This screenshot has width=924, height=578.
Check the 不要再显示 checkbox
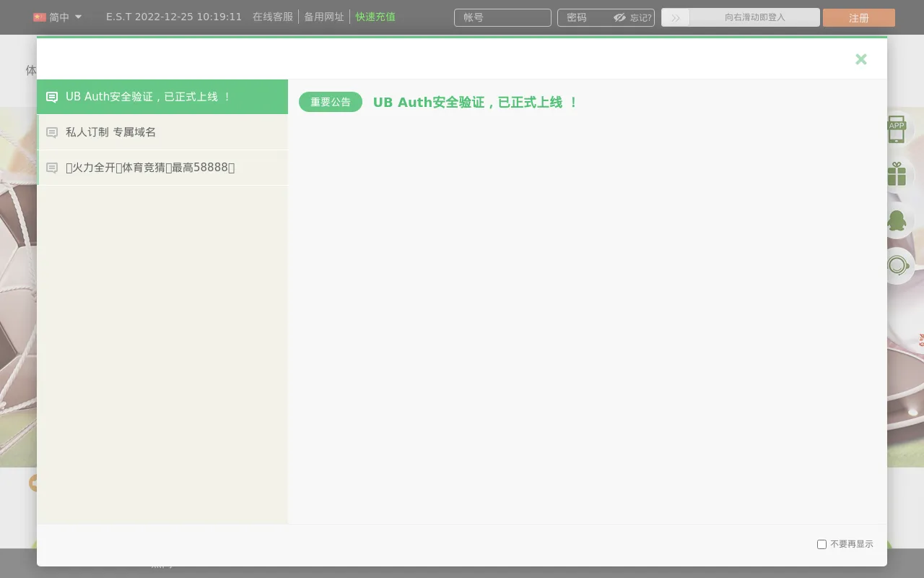point(821,544)
